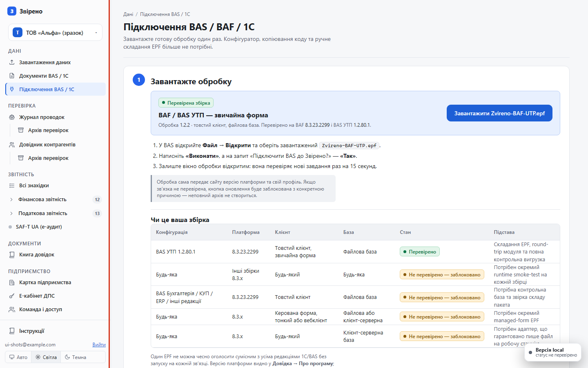Screen dimensions: 588x368
Task: Click the Перевірена збірка badge
Action: click(x=186, y=103)
